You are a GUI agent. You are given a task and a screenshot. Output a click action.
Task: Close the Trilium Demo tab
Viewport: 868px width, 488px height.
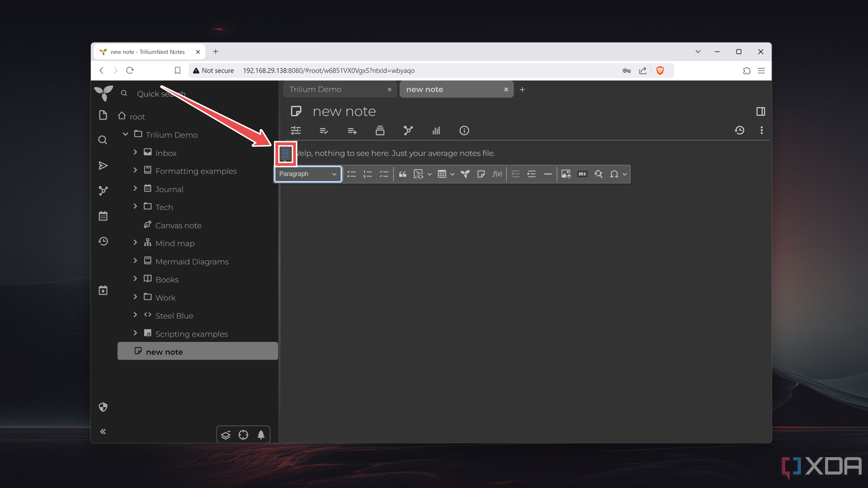coord(389,90)
